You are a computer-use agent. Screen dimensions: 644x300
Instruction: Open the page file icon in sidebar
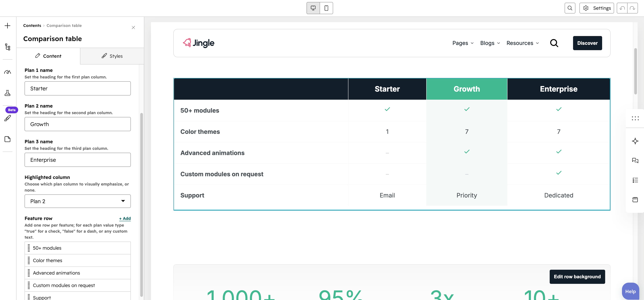[x=8, y=139]
